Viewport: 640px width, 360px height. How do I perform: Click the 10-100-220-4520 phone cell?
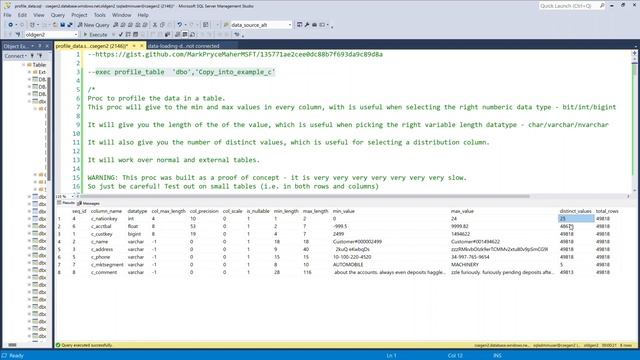click(352, 257)
